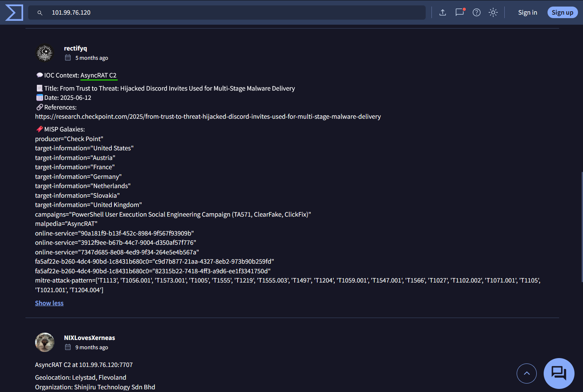
Task: Click the Geolocation: Lelystad, Flevoland line
Action: [x=81, y=378]
